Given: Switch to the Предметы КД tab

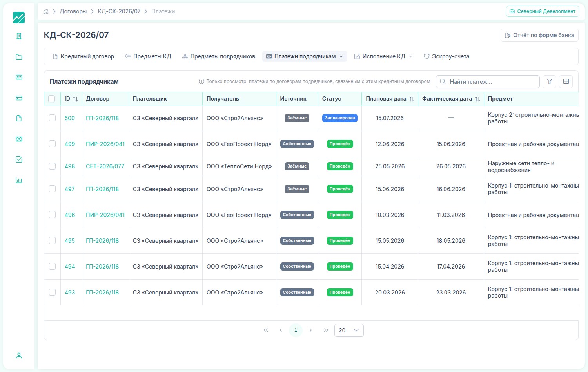Looking at the screenshot, I should (x=148, y=56).
